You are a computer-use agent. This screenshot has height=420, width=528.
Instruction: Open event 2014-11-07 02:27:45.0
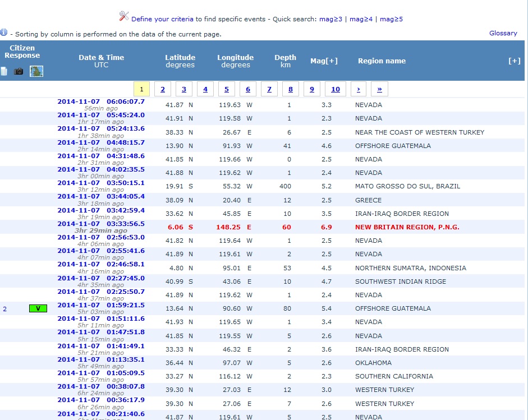101,278
